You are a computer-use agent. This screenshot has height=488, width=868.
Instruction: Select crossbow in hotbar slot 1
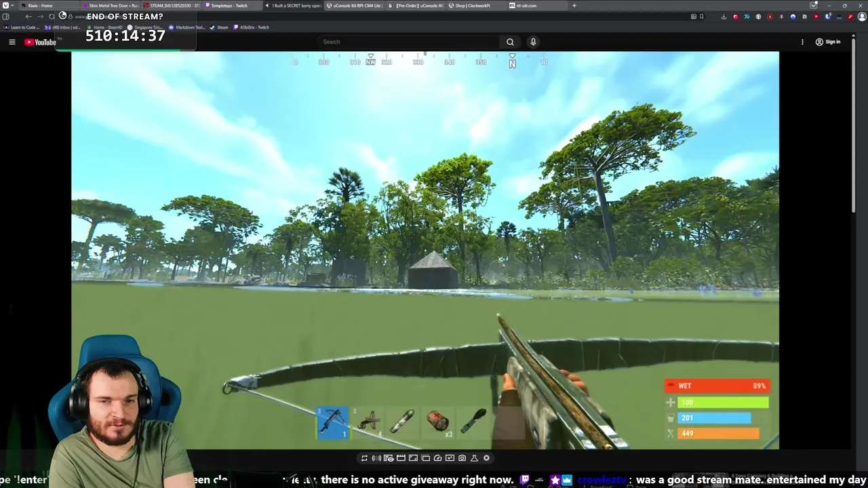(x=332, y=422)
